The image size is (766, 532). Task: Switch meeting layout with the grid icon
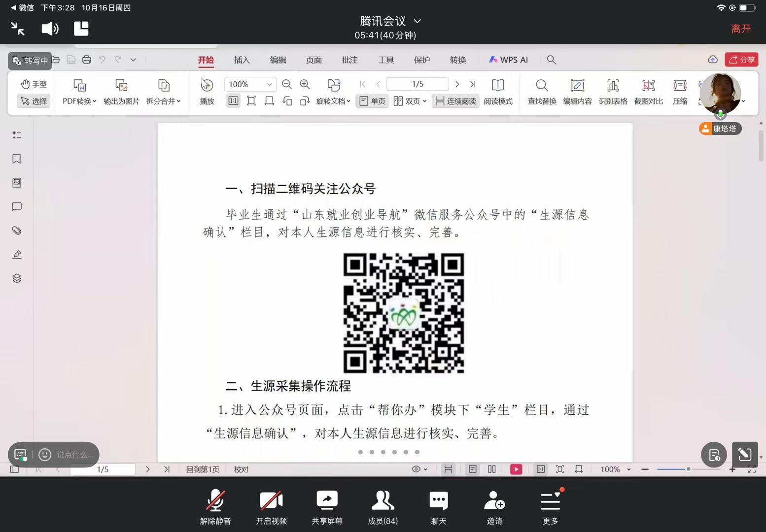pos(81,29)
